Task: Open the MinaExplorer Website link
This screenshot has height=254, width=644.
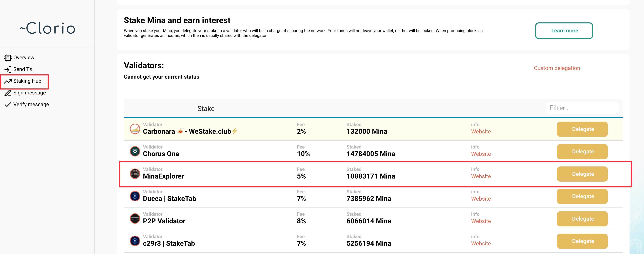Action: pyautogui.click(x=481, y=176)
